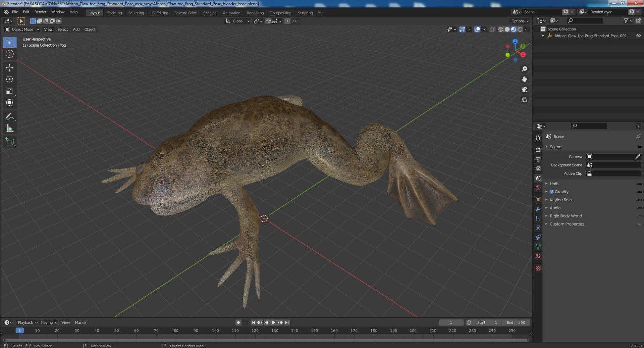Switch to the UV Editing workspace tab

click(159, 13)
